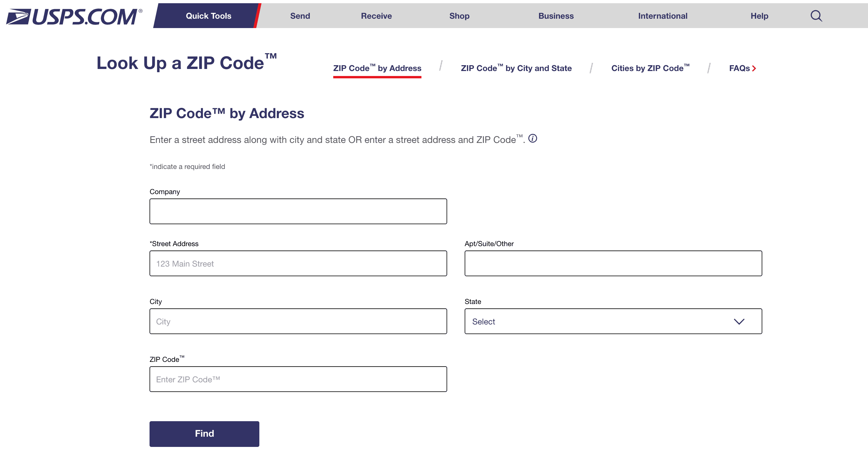Click the USPS.com eagle logo
Viewport: 868px width, 470px height.
74,16
